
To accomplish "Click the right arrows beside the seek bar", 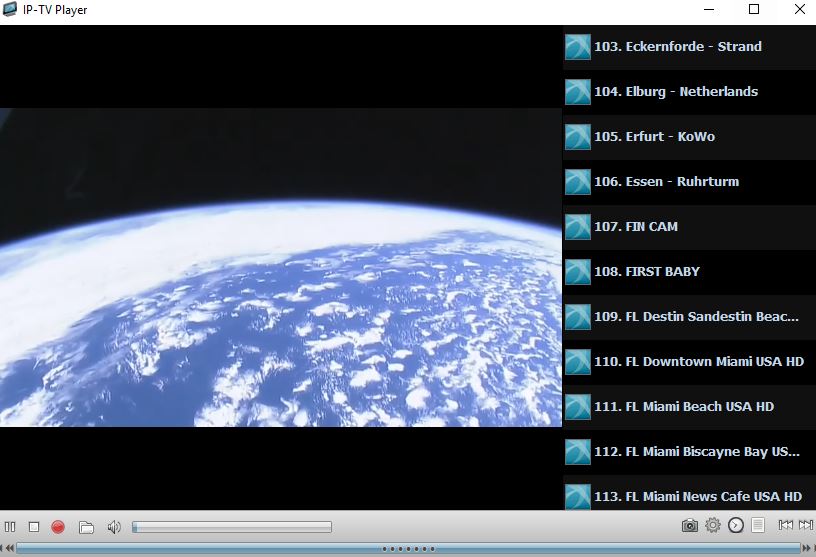I will click(x=808, y=548).
